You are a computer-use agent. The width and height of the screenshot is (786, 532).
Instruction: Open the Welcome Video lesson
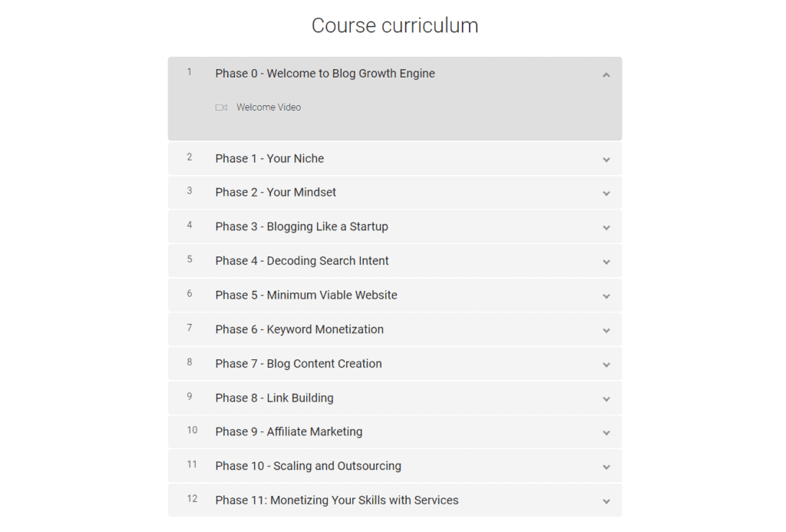(x=268, y=107)
